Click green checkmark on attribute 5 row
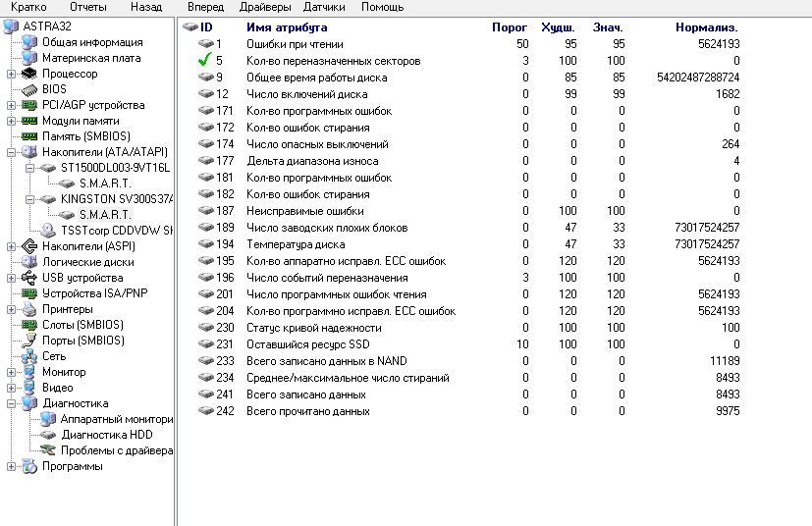 pos(204,61)
